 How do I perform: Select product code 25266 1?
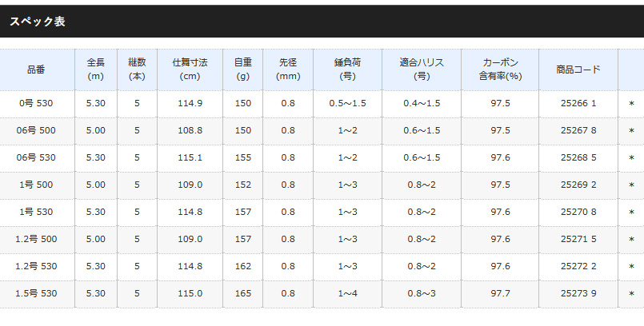578,104
